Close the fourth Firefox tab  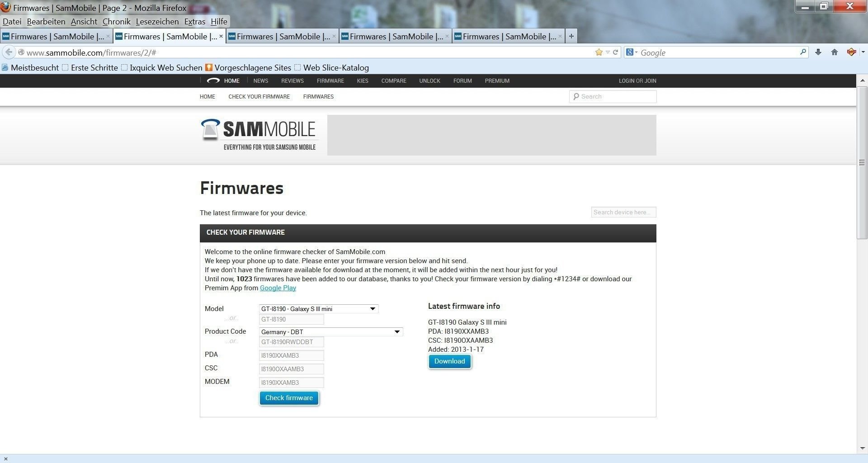pyautogui.click(x=447, y=37)
